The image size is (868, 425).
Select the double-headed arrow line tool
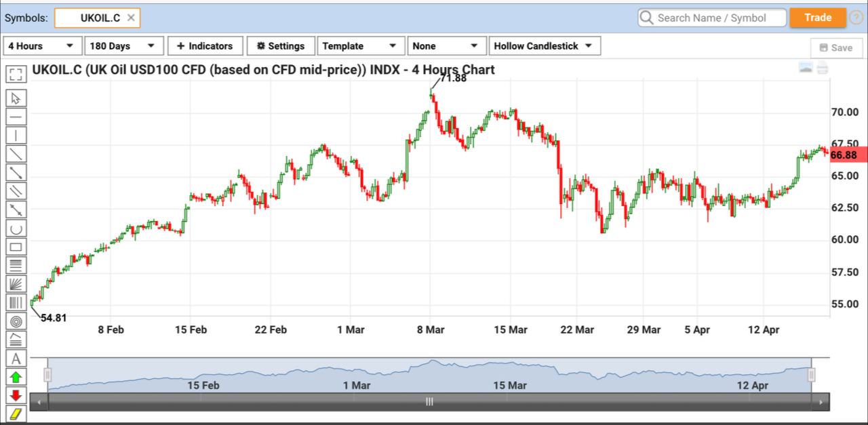[16, 209]
